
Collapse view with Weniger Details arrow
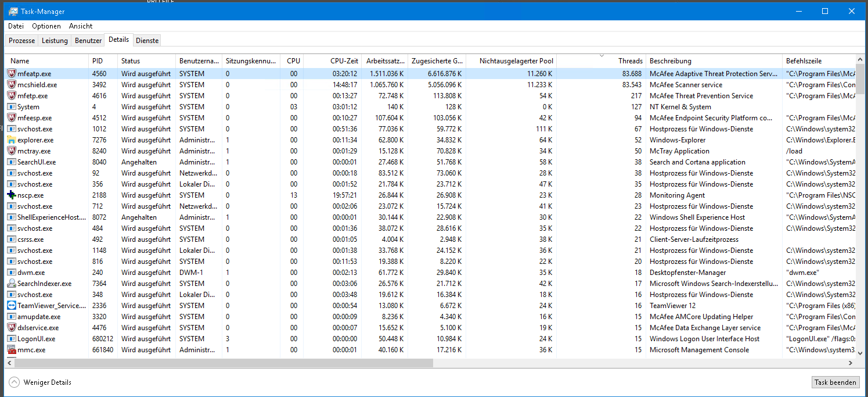pyautogui.click(x=13, y=382)
